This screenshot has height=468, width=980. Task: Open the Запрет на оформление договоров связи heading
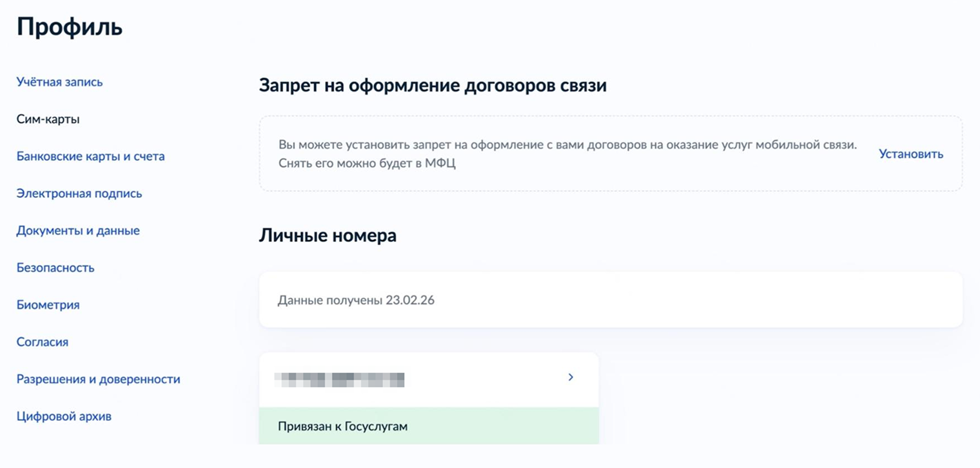pyautogui.click(x=433, y=85)
